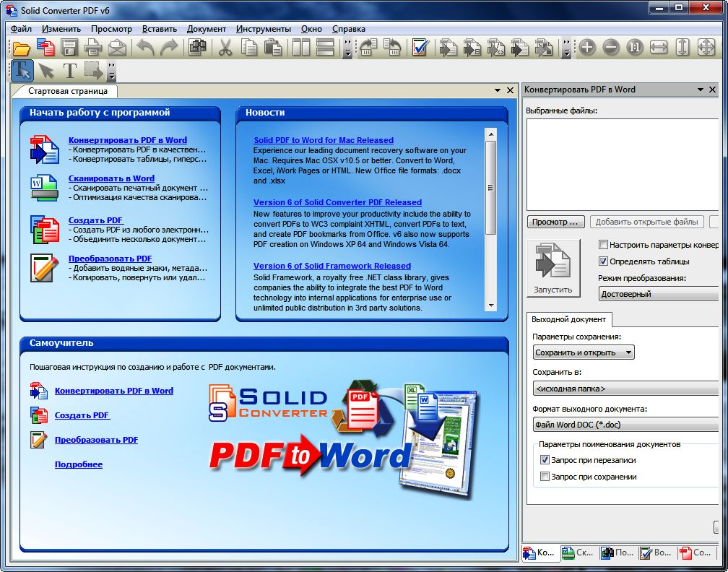The height and width of the screenshot is (572, 728).
Task: Enable Запрос при сохранении checkbox
Action: pyautogui.click(x=545, y=477)
